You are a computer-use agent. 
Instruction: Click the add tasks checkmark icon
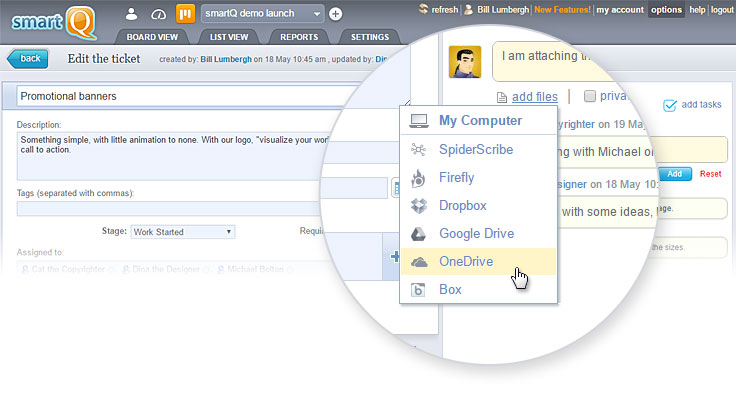tap(670, 105)
